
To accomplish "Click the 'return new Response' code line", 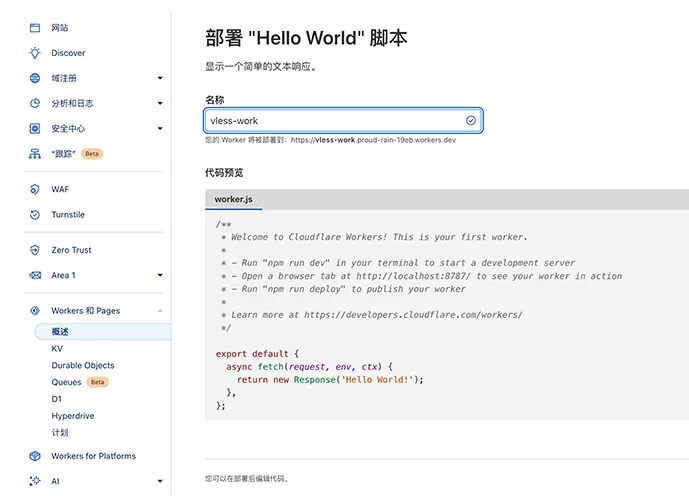I will [x=330, y=380].
